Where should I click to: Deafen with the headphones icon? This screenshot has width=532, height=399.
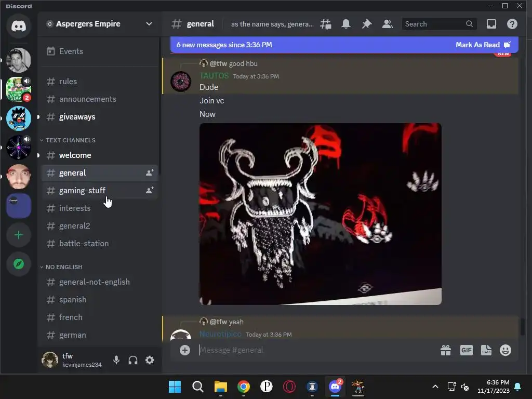click(133, 360)
